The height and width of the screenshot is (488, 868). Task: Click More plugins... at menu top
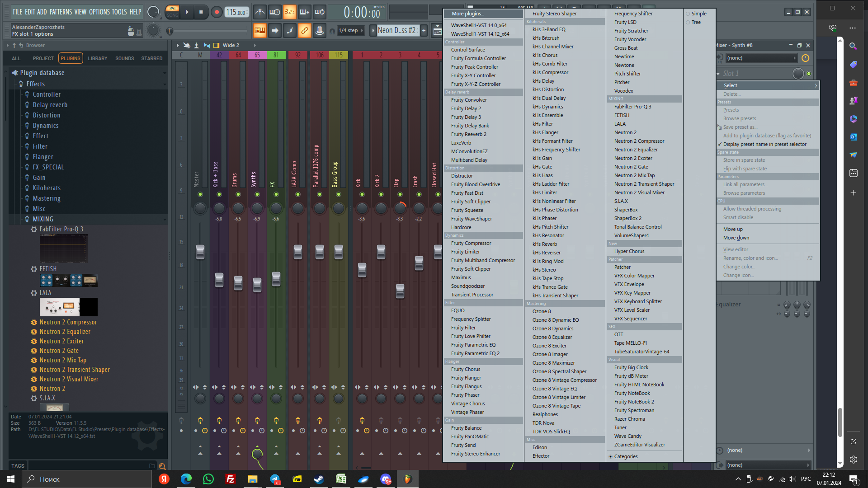coord(467,14)
